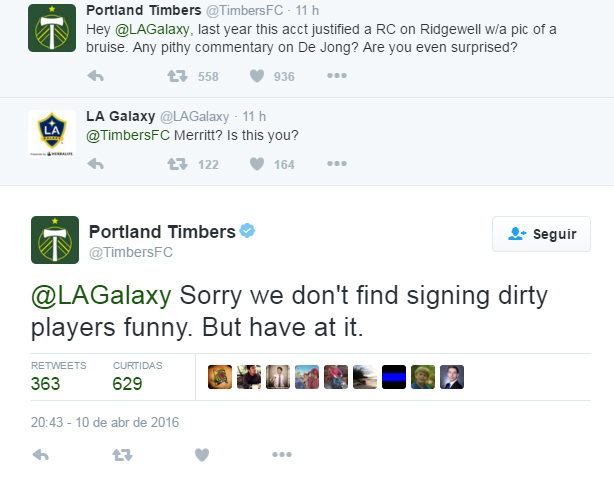Click the first liker's avatar thumbnail
This screenshot has height=489, width=614.
219,376
